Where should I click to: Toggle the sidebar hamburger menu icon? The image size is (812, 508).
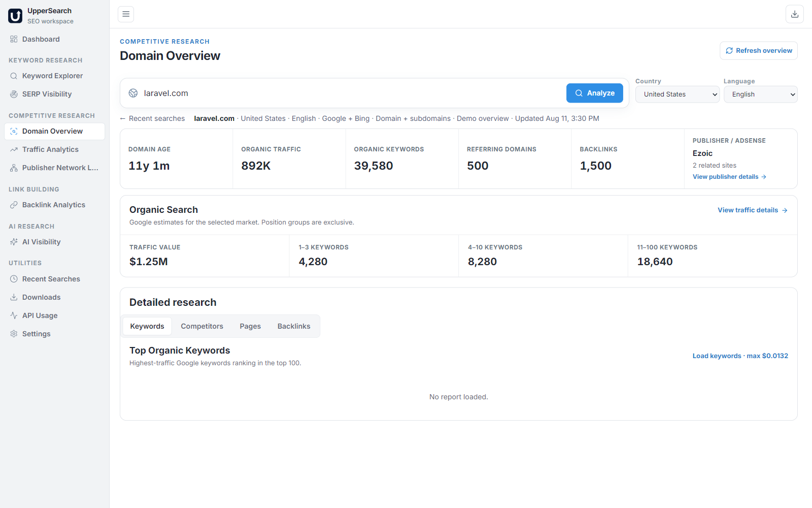click(126, 14)
